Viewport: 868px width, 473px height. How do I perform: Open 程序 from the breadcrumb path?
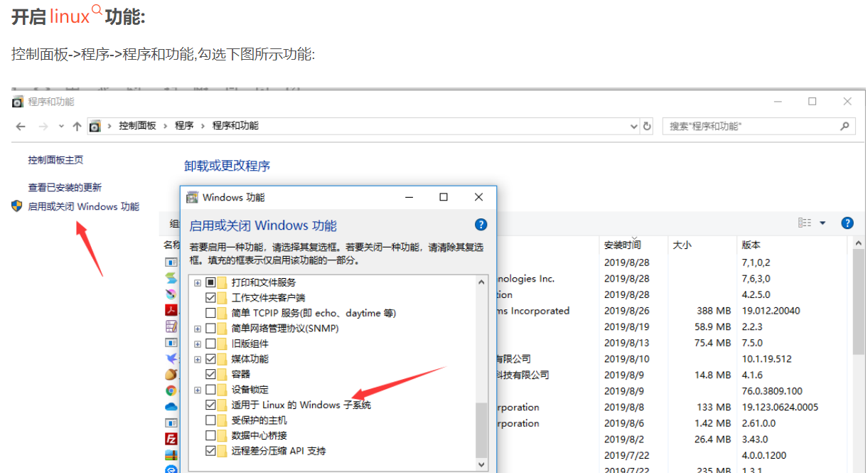[185, 126]
